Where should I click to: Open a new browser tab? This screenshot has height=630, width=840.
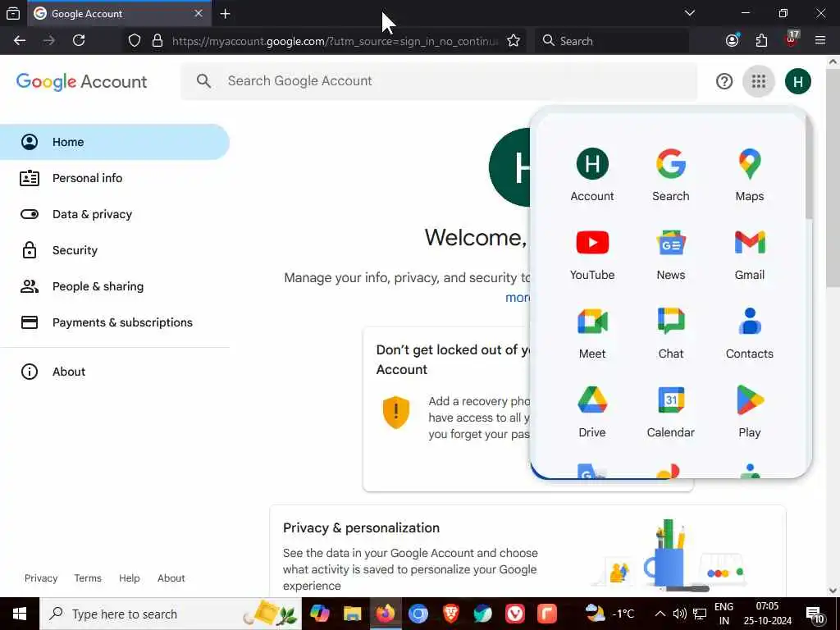pyautogui.click(x=225, y=14)
